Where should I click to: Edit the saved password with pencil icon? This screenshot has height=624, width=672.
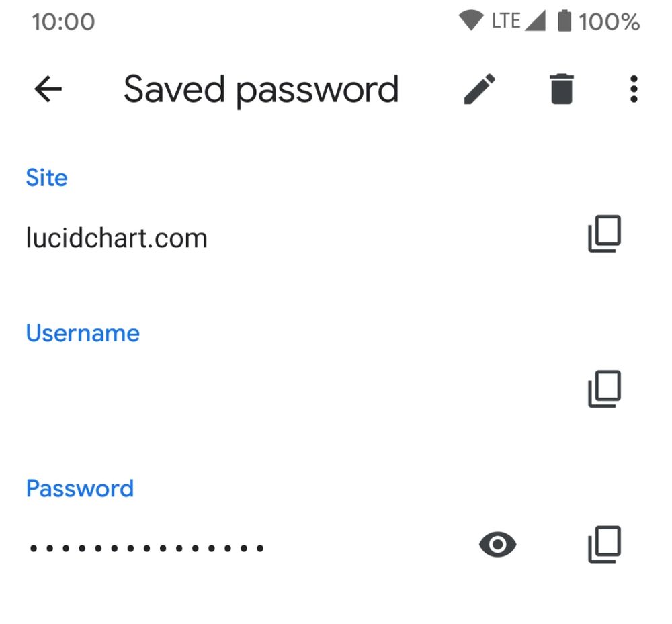coord(480,89)
